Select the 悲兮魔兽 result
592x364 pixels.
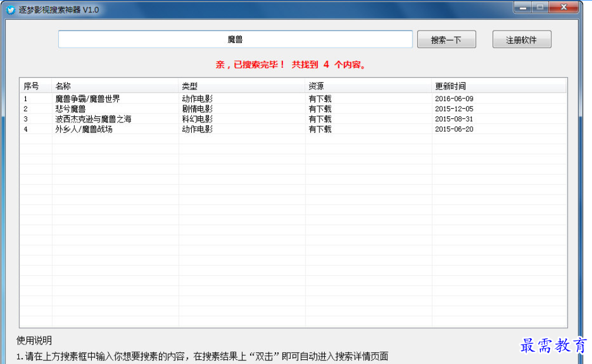click(71, 109)
